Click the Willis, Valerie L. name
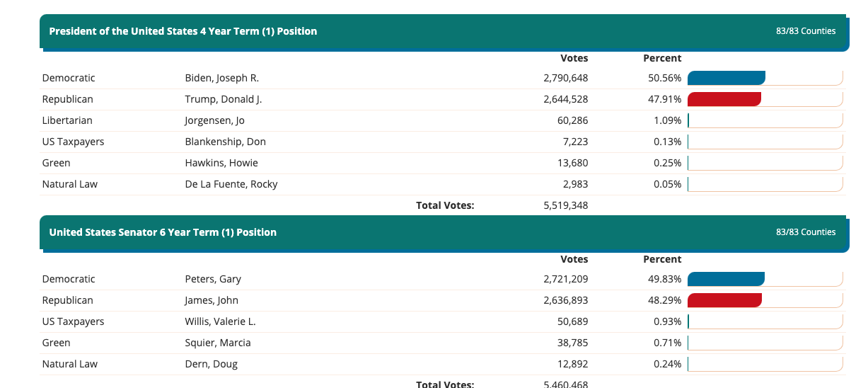Image resolution: width=868 pixels, height=388 pixels. 221,321
